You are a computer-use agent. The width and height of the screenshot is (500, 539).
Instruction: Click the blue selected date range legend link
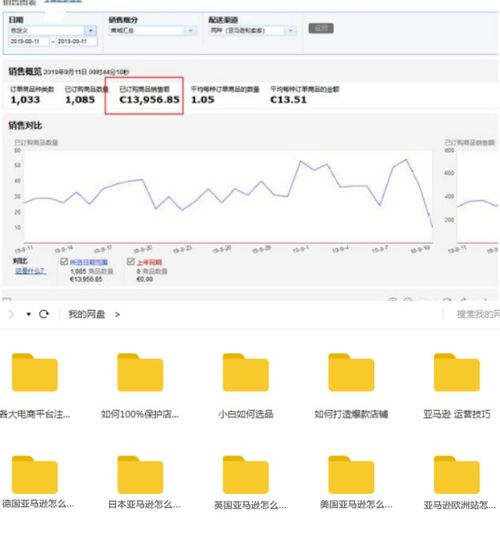pos(89,262)
